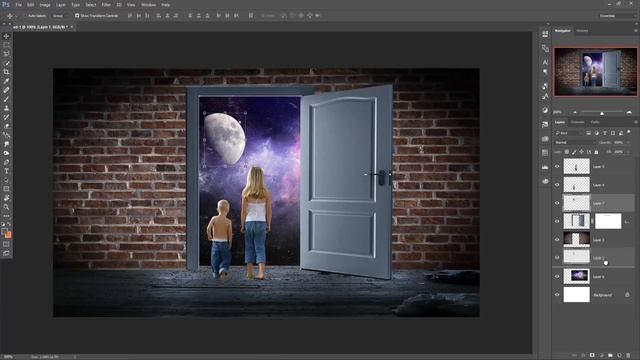Select the Eyedropper tool
640x360 pixels.
[6, 81]
